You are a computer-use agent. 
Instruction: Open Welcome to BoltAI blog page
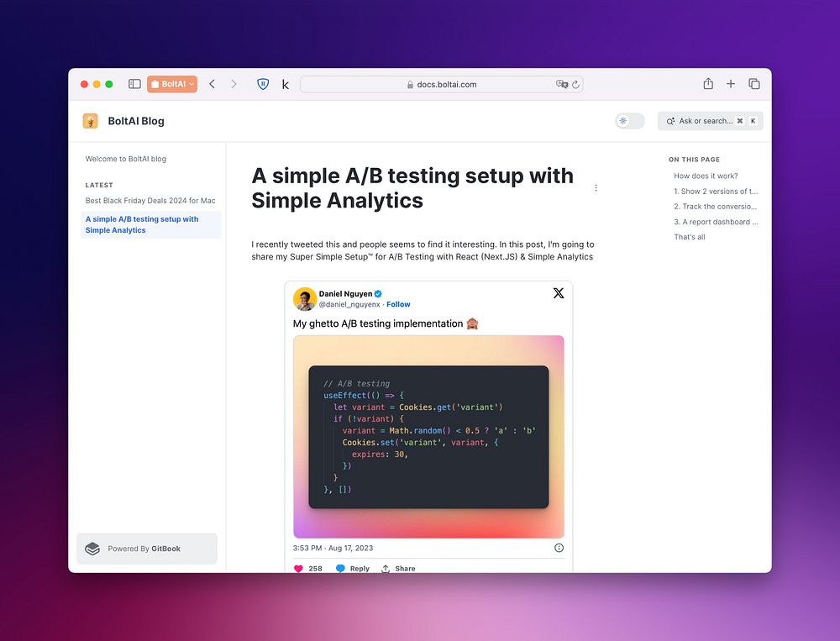pyautogui.click(x=126, y=159)
